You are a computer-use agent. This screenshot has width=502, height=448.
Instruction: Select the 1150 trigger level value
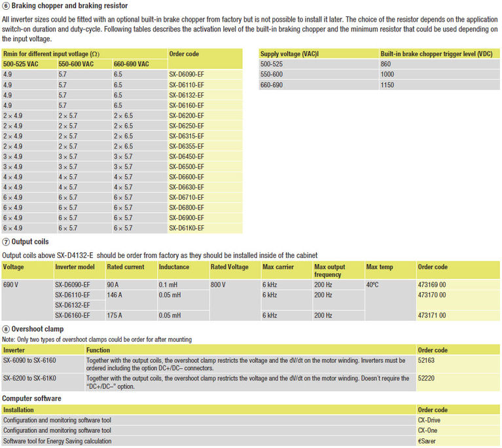(387, 85)
